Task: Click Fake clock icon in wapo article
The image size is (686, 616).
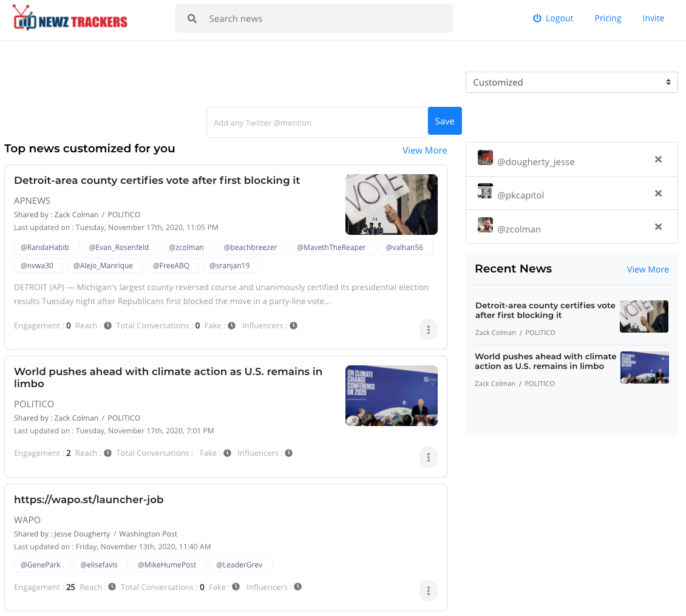Action: (236, 587)
